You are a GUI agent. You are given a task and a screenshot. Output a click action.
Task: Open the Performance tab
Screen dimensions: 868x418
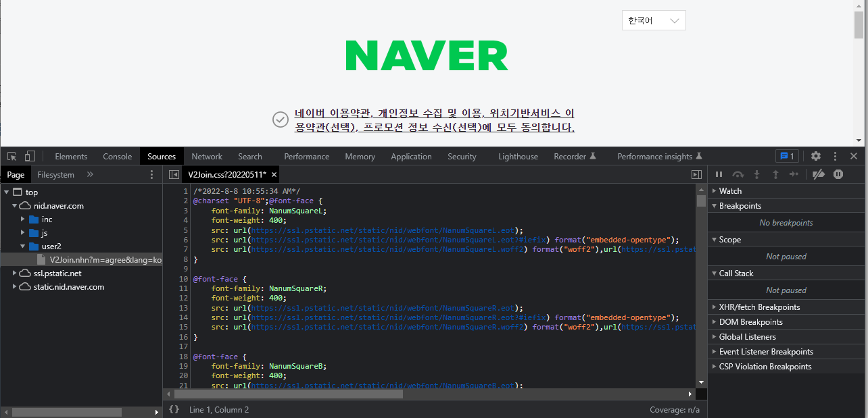(x=307, y=156)
